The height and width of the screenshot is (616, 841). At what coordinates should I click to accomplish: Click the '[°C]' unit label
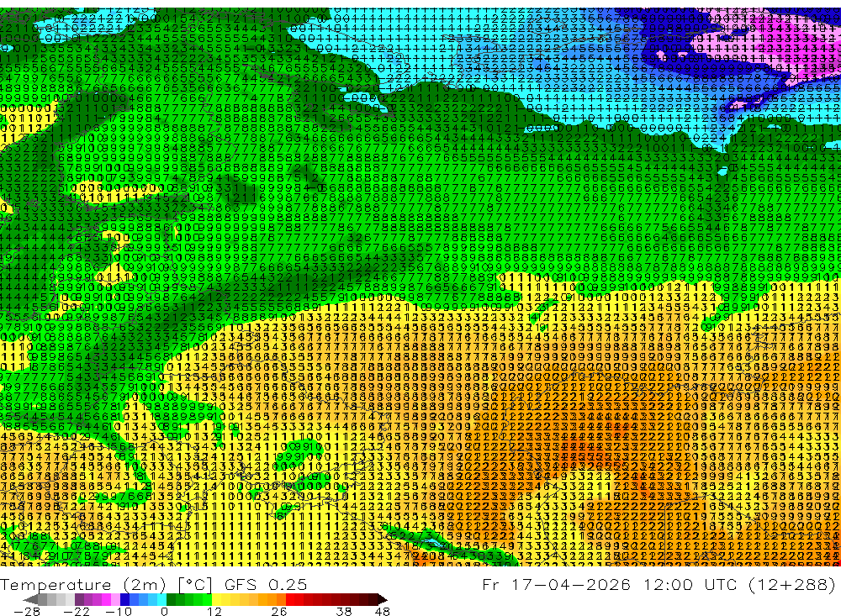tap(195, 585)
